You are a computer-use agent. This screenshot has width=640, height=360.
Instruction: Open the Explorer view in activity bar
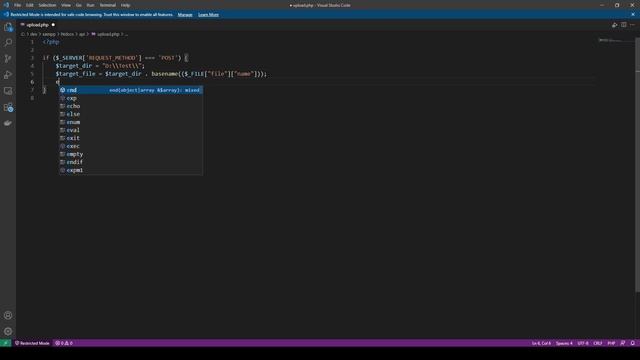[x=8, y=27]
